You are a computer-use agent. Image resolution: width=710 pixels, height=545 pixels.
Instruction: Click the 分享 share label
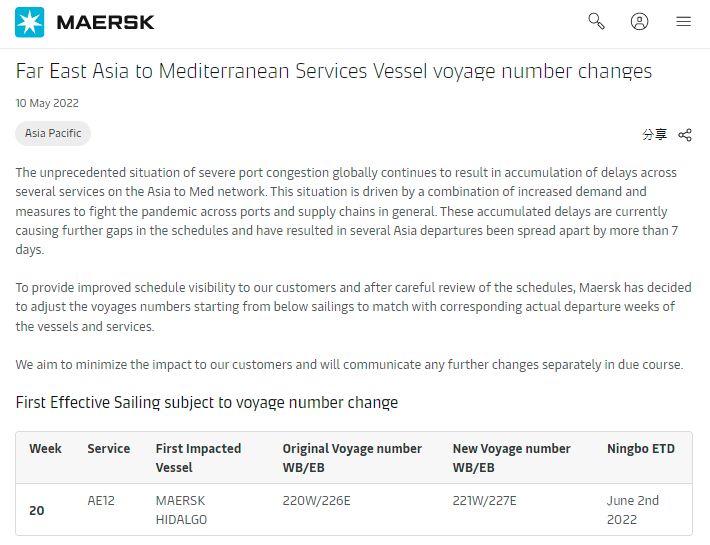pyautogui.click(x=654, y=135)
